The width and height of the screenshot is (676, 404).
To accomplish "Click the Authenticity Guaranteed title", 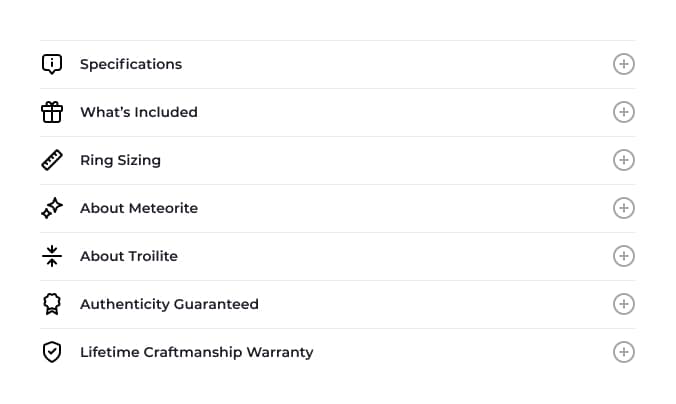I will 169,304.
